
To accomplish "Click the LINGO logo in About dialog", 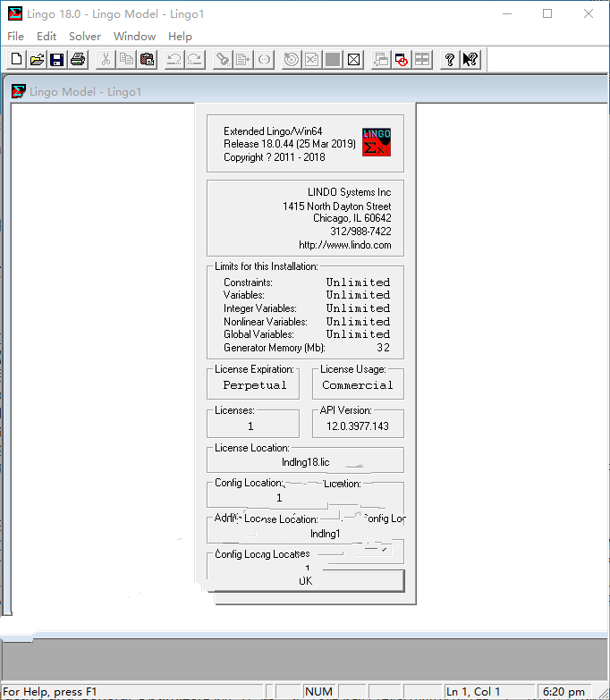I will tap(377, 142).
